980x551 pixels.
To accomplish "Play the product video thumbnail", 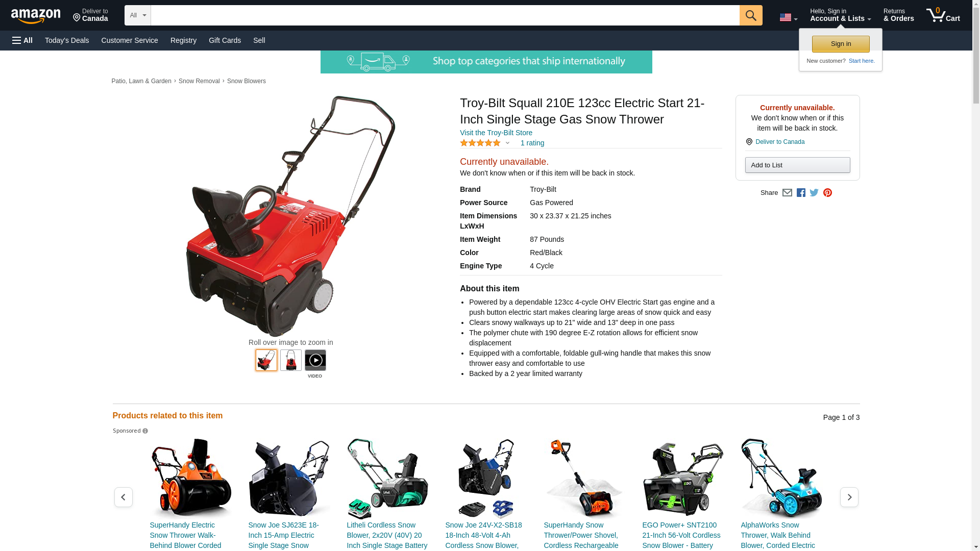I will click(315, 360).
